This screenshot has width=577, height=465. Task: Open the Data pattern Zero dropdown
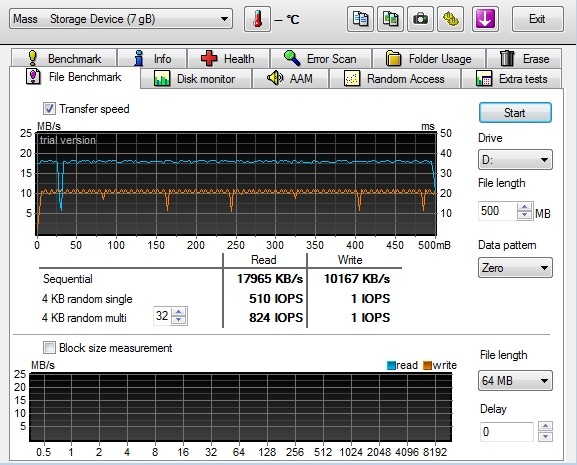515,267
